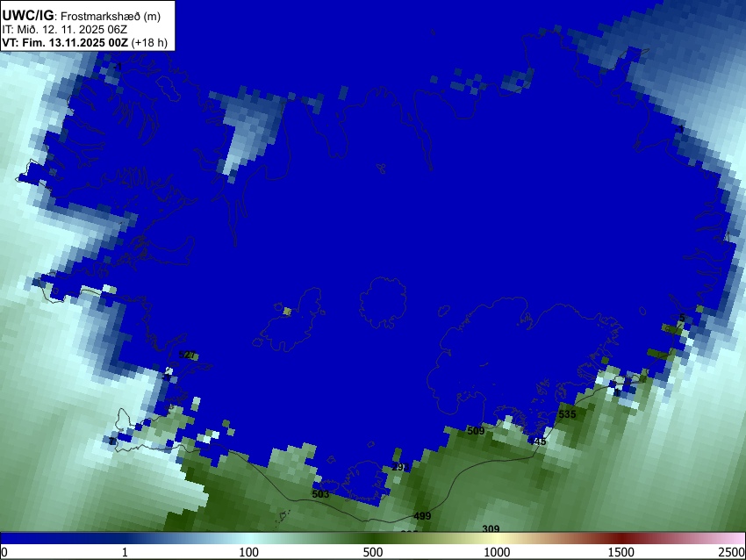
Task: Pick the dark red colorbar segment above 1500
Action: tap(621, 539)
